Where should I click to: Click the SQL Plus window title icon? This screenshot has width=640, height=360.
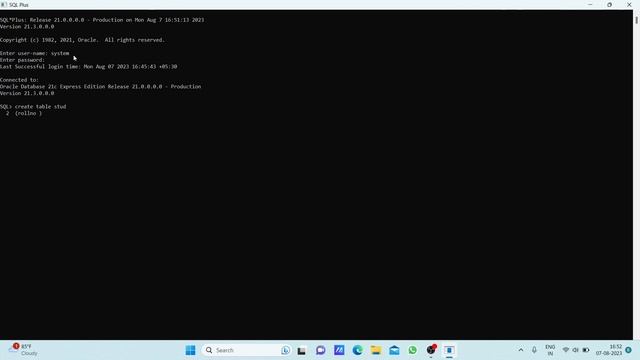coord(4,5)
